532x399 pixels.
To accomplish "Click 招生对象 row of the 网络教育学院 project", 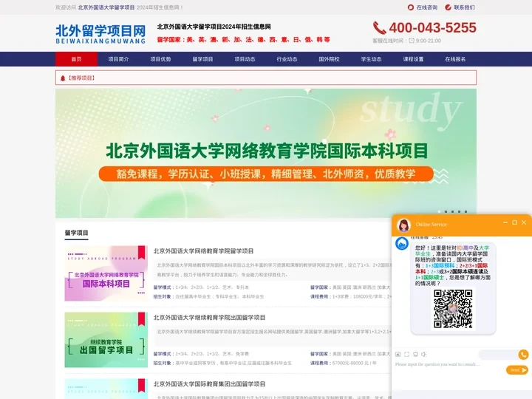I will (208, 296).
